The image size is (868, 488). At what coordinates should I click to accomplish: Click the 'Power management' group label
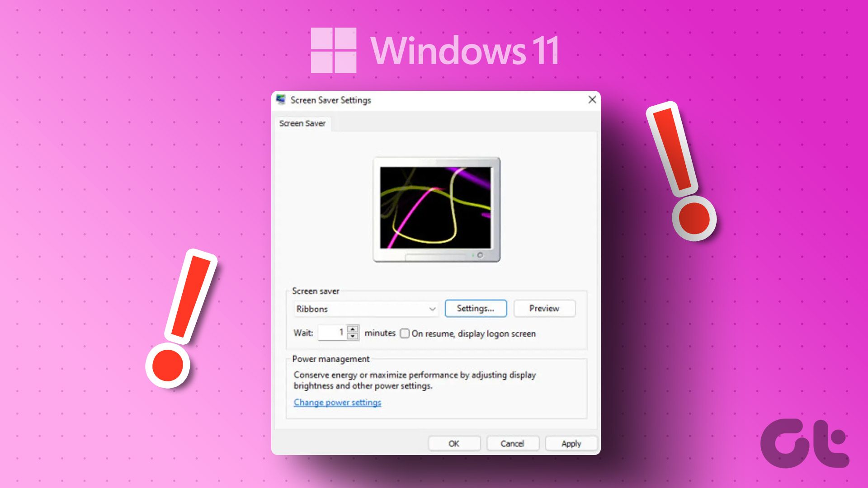tap(330, 359)
